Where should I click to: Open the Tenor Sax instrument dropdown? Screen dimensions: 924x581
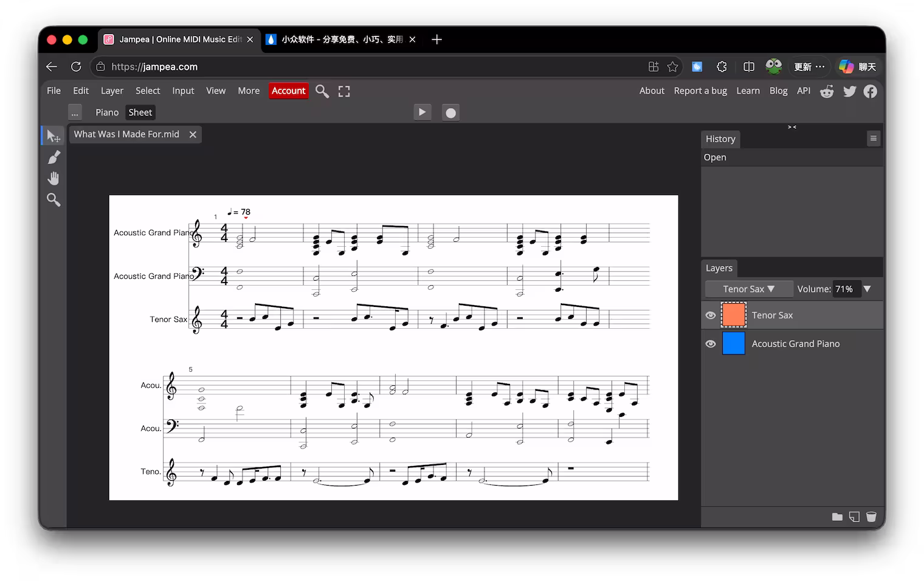(749, 289)
